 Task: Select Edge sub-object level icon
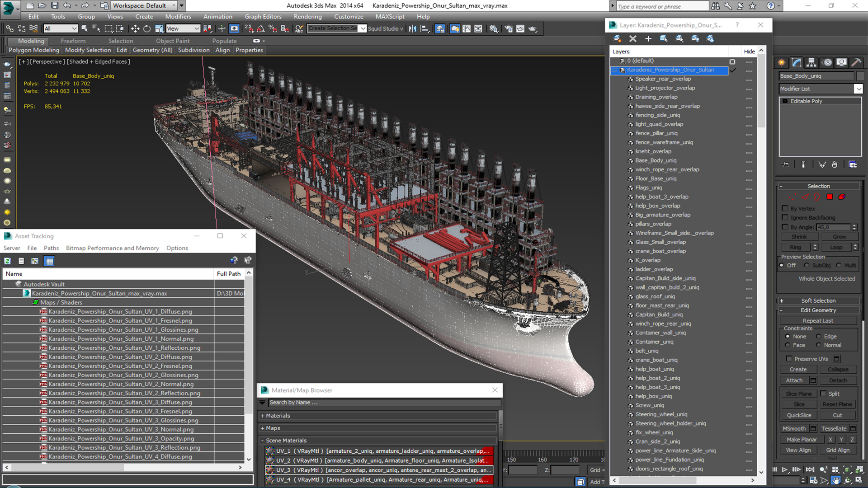(x=805, y=197)
